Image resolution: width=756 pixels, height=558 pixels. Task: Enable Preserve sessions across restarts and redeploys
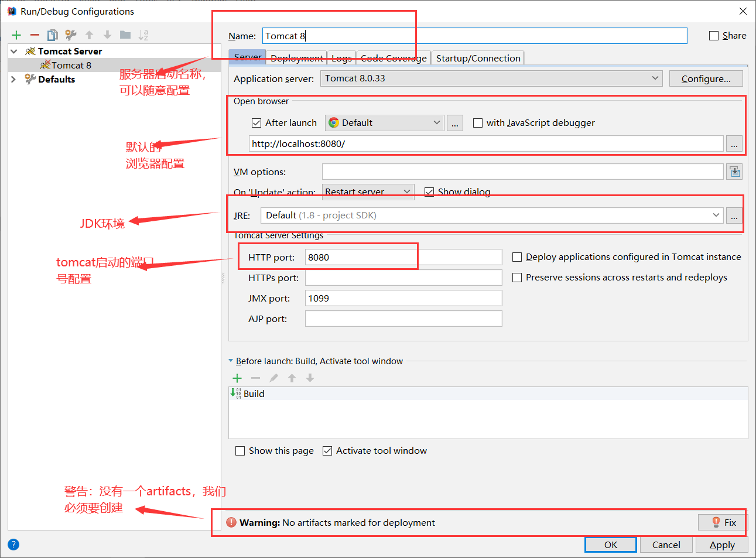click(517, 278)
